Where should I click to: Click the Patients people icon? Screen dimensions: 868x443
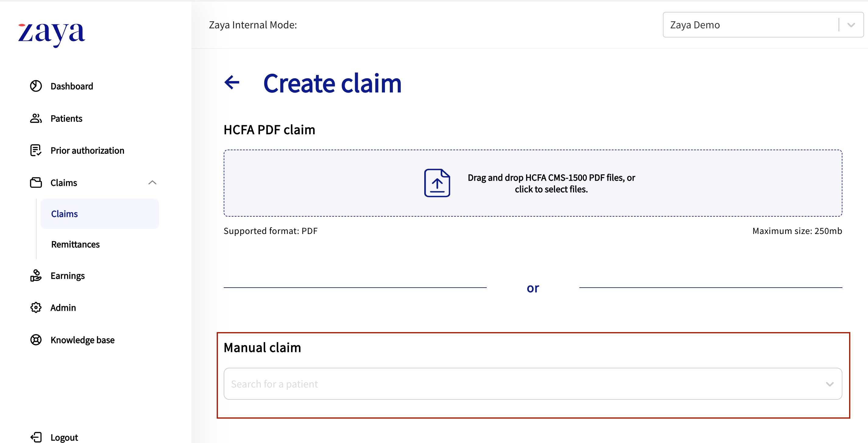36,119
